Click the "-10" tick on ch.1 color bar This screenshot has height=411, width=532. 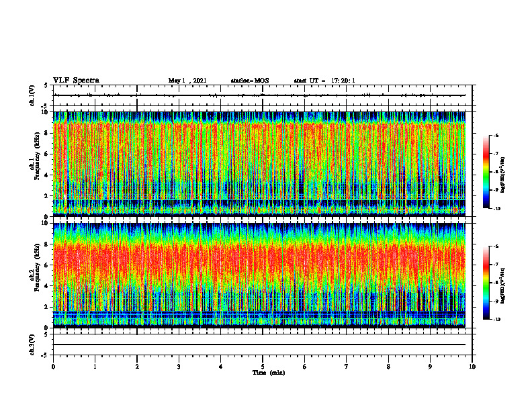[x=496, y=209]
